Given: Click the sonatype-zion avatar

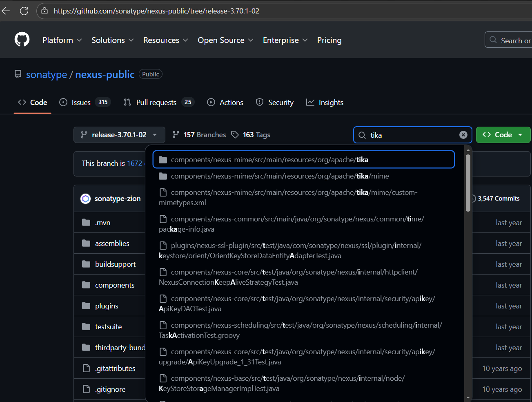Looking at the screenshot, I should point(85,199).
